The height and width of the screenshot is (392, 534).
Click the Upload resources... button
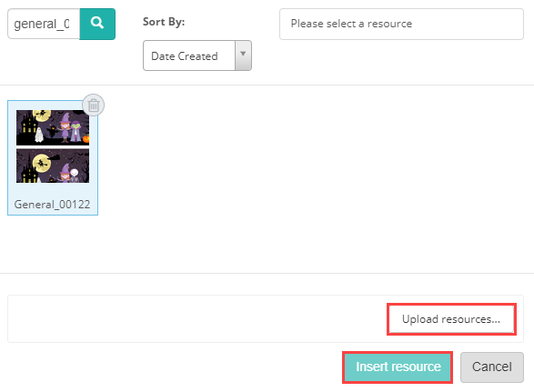(x=451, y=319)
